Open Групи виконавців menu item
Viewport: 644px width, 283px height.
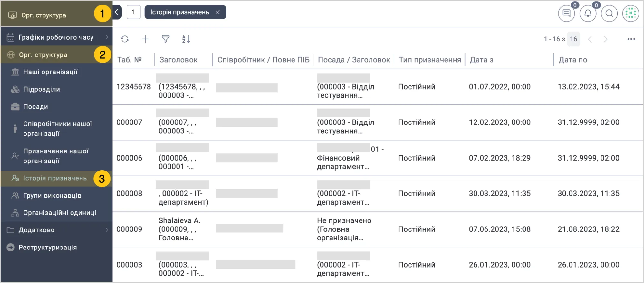pos(56,196)
